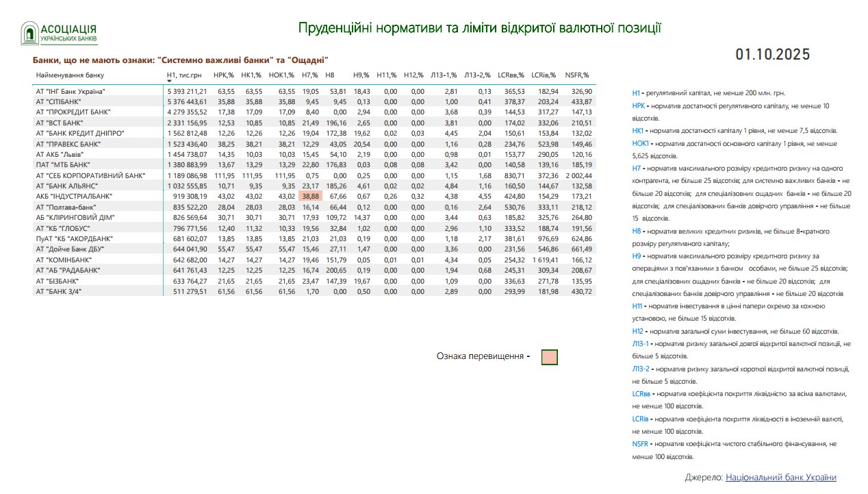The width and height of the screenshot is (868, 494).
Task: Click the sort arrow under the Н1 column
Action: pyautogui.click(x=170, y=82)
